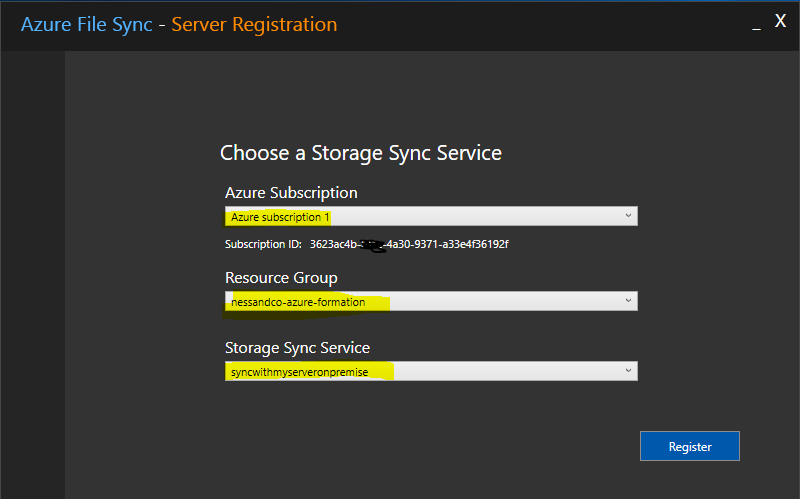Click the 'Resource Group' field label
The image size is (800, 499).
tap(281, 278)
